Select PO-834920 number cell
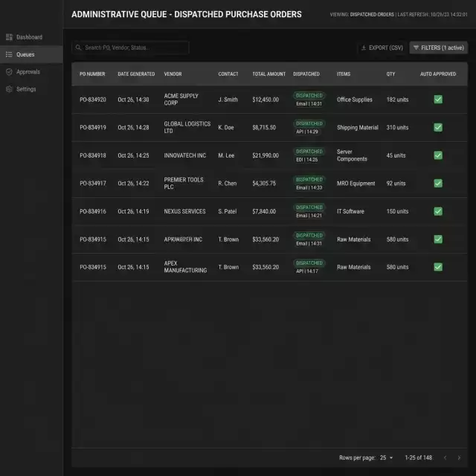This screenshot has width=476, height=476. pos(93,100)
